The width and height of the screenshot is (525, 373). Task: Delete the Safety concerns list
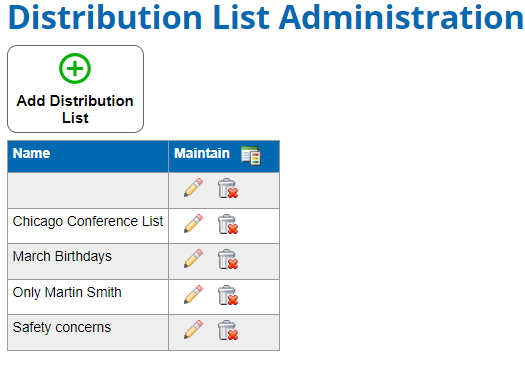click(228, 330)
